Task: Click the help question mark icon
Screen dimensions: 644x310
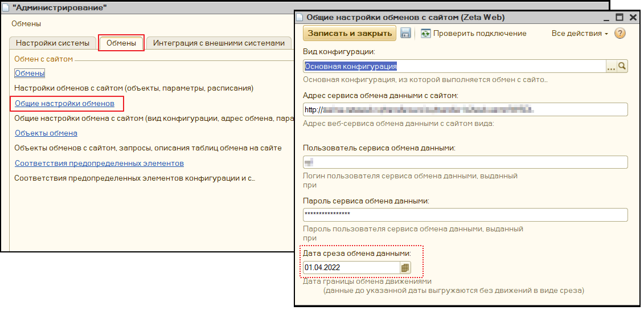Action: click(620, 33)
